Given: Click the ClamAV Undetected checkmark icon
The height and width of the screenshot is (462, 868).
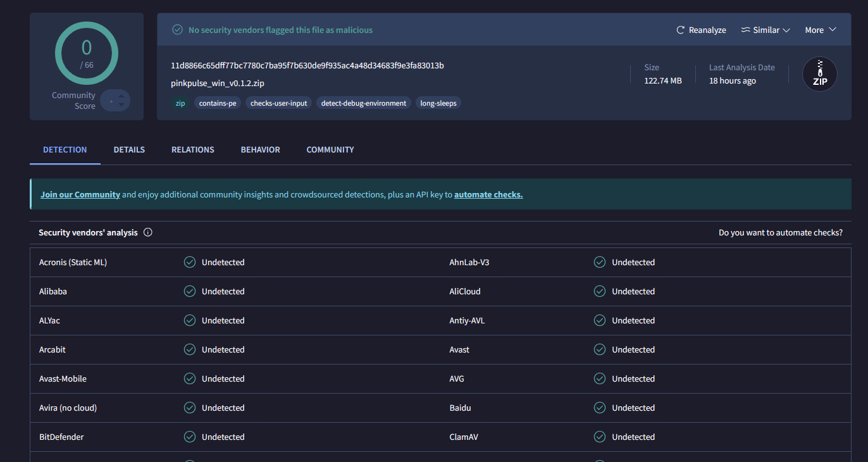Looking at the screenshot, I should tap(600, 437).
